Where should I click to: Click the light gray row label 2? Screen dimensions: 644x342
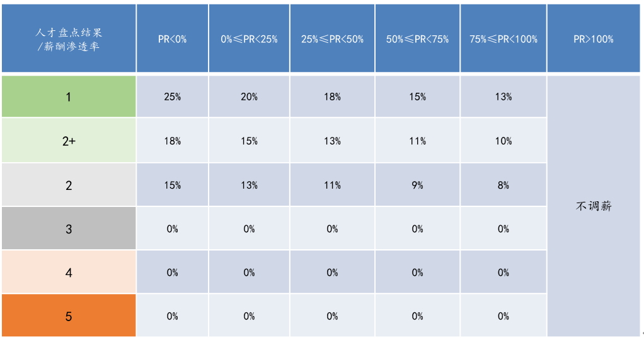(x=69, y=185)
